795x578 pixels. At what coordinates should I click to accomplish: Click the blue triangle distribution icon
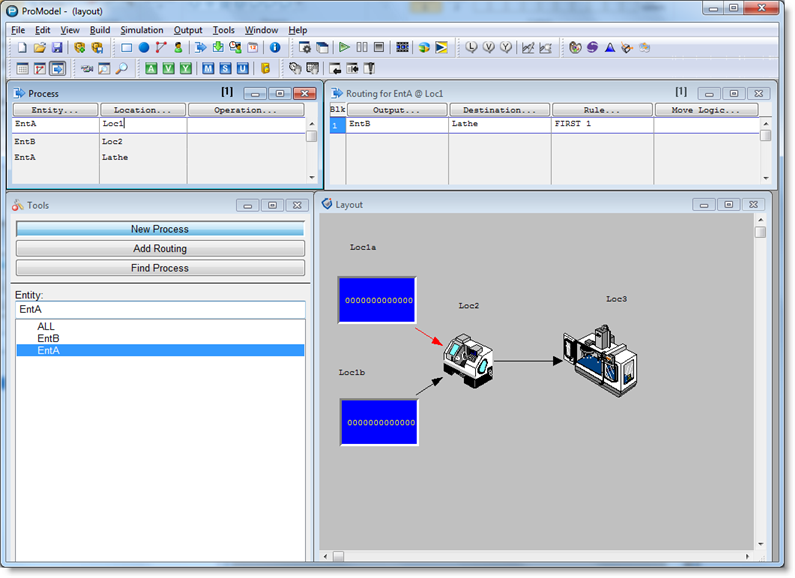click(x=610, y=48)
